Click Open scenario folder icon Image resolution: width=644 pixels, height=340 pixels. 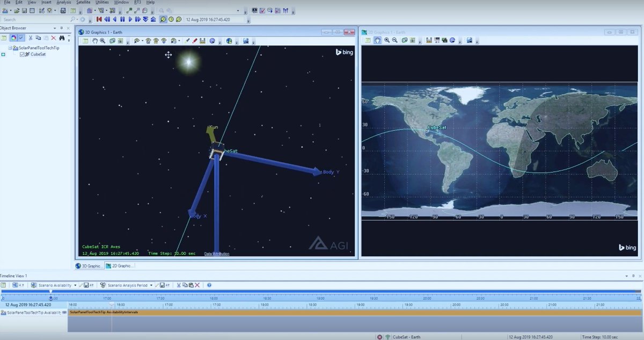(x=18, y=10)
